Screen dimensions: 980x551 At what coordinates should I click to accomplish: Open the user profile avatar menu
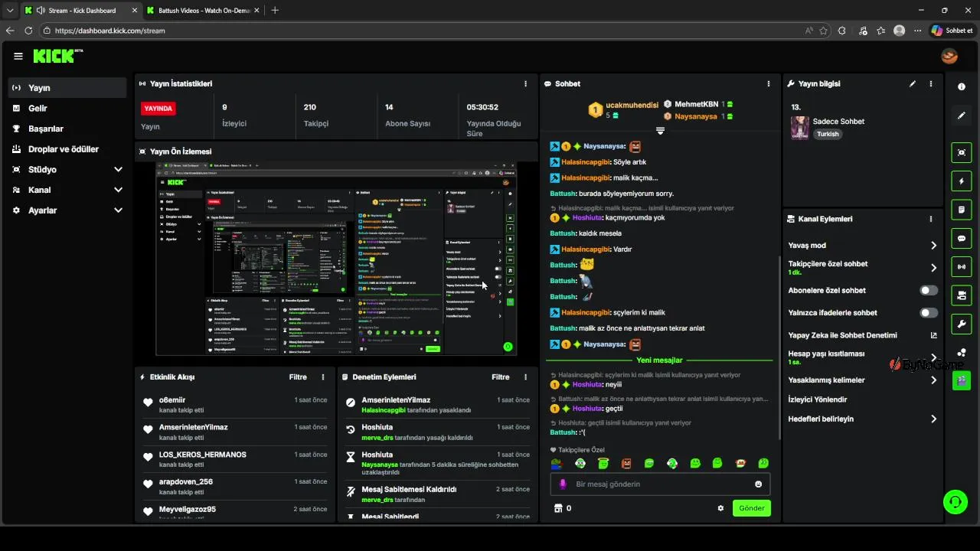949,56
